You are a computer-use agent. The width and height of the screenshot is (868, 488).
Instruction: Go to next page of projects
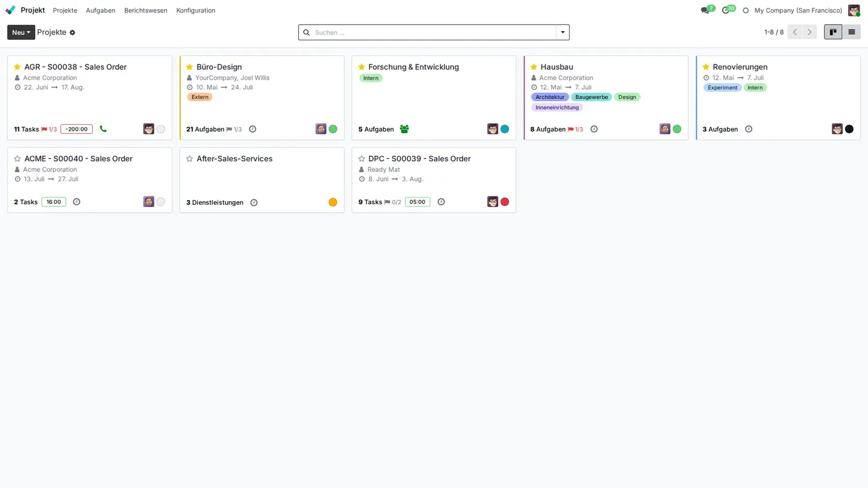[x=810, y=33]
